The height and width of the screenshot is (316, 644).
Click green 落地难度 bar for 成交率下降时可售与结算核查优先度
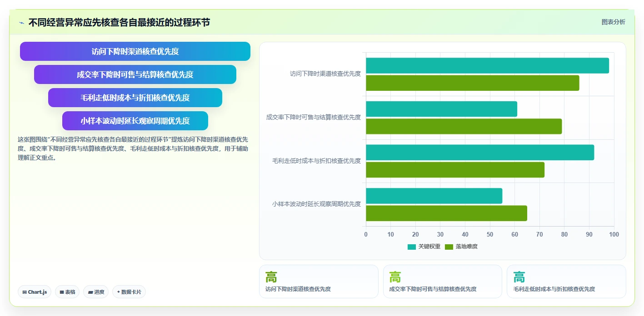[x=464, y=126]
